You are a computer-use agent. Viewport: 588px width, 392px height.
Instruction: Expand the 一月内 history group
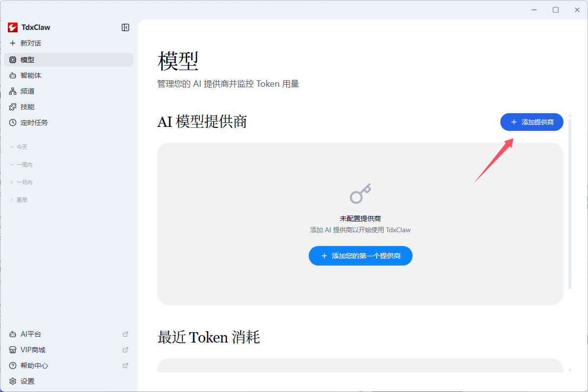click(21, 182)
